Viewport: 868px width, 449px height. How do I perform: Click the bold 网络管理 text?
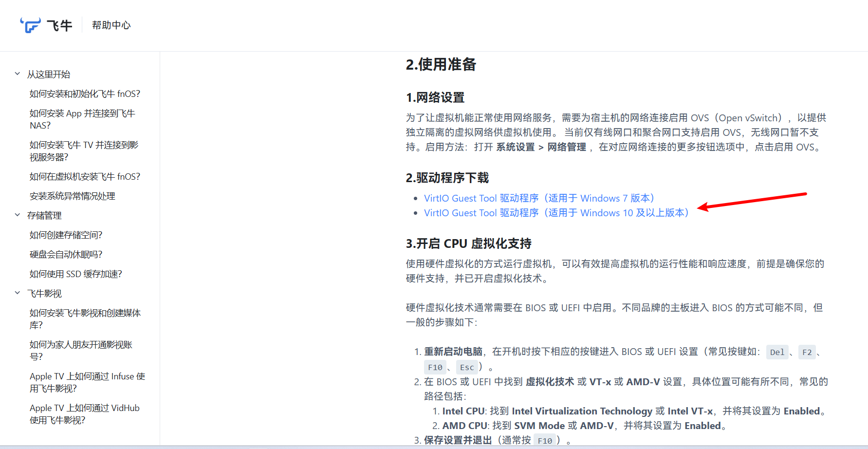point(567,147)
